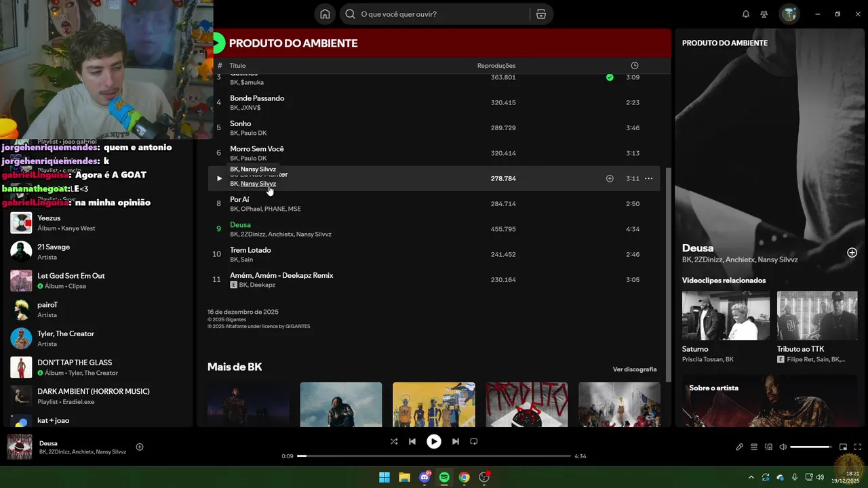The image size is (868, 488).
Task: Mute with the speaker volume icon
Action: point(783,447)
